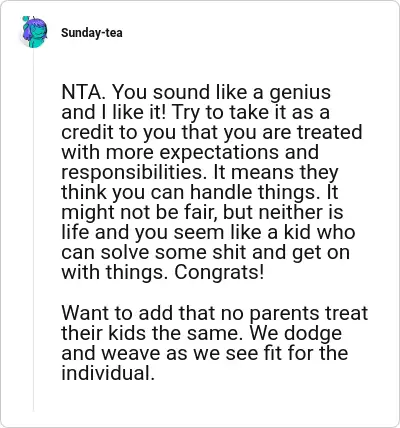This screenshot has width=400, height=428.
Task: Click the line "and weave as we see fit for the"
Action: 205,353
